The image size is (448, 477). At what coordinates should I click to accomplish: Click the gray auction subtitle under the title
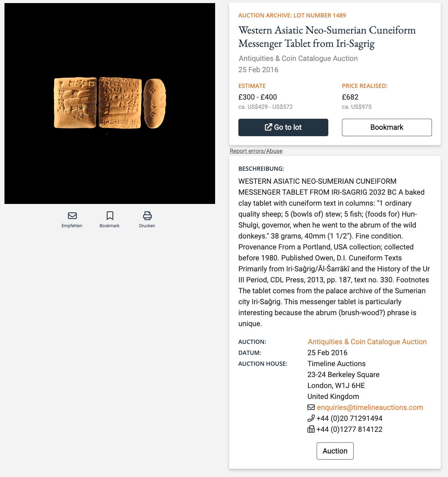click(298, 59)
